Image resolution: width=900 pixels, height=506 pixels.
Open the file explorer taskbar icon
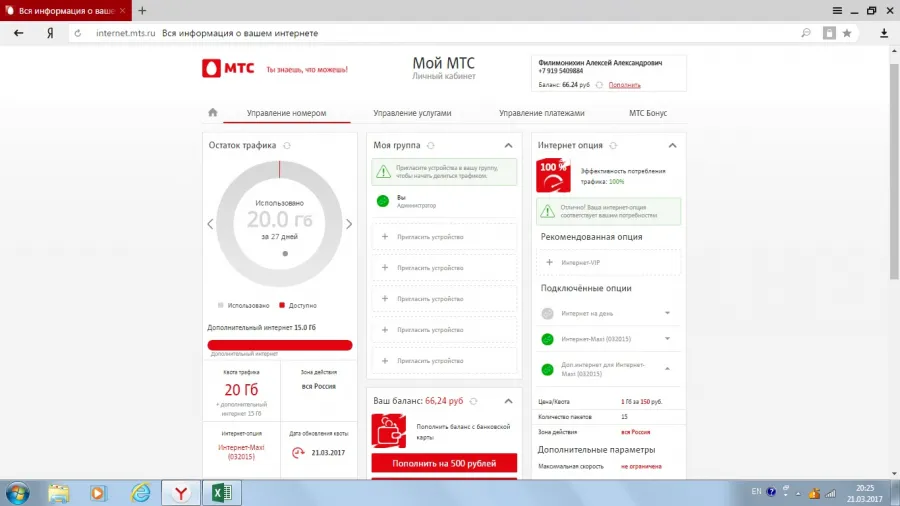59,493
